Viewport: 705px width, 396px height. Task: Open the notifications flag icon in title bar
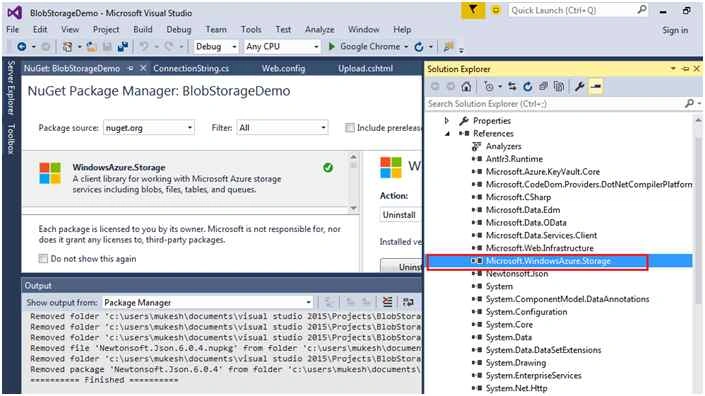pyautogui.click(x=473, y=10)
